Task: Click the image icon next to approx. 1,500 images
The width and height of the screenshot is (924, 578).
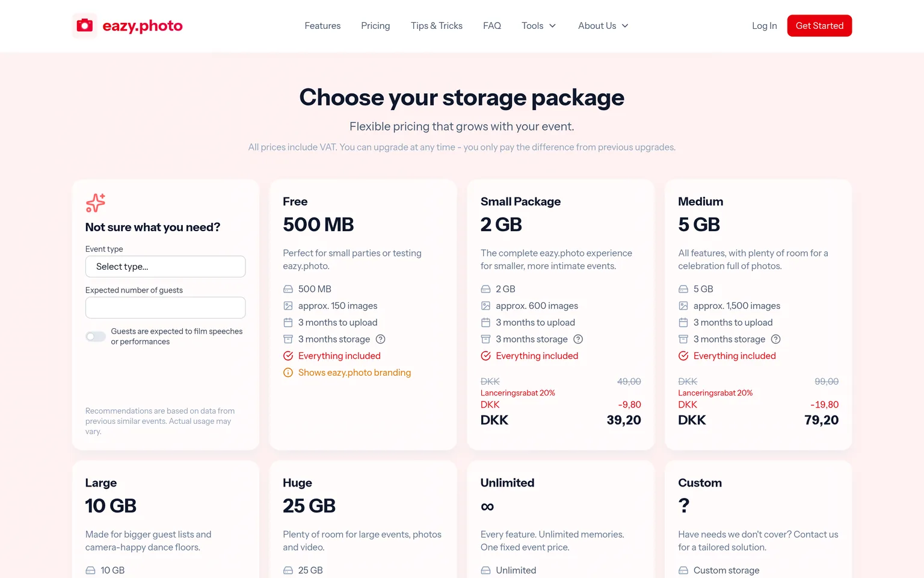Action: point(683,306)
